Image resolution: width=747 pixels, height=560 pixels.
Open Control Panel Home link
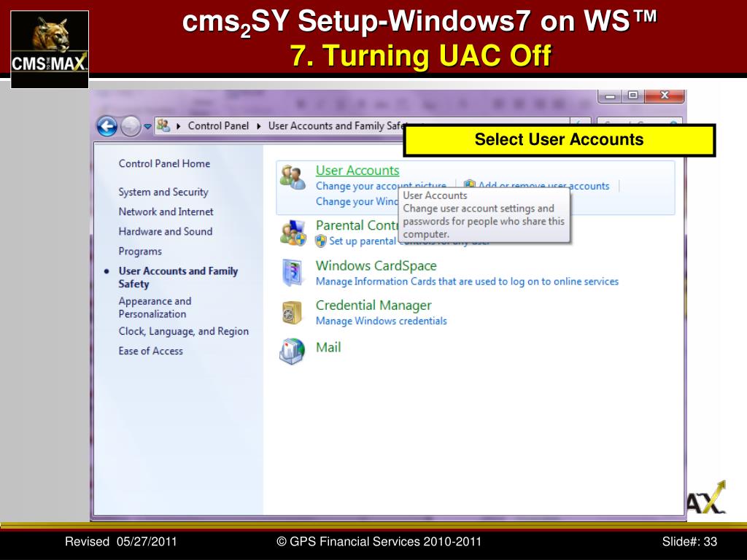click(164, 163)
